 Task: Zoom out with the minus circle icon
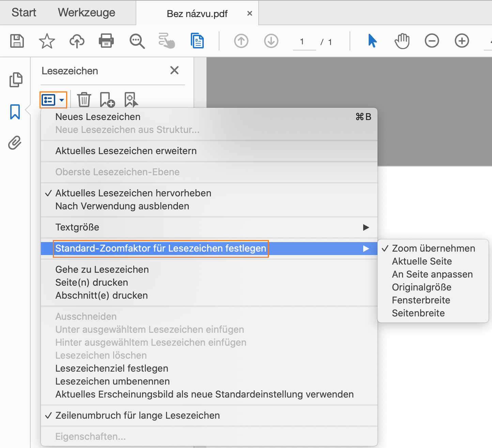tap(432, 41)
